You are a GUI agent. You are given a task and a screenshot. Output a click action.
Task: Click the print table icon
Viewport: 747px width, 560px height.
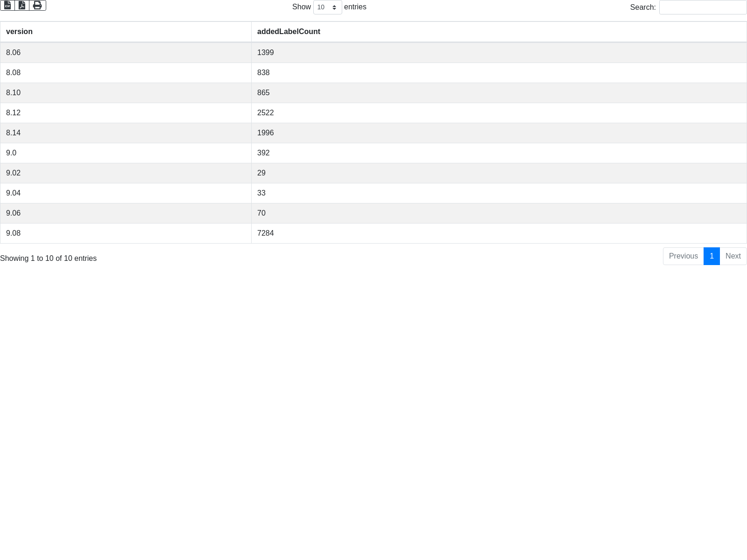pyautogui.click(x=37, y=6)
